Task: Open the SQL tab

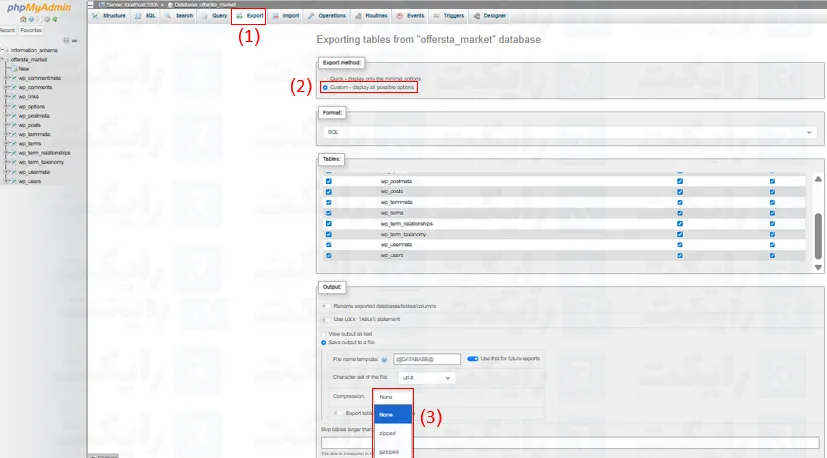Action: (x=146, y=16)
